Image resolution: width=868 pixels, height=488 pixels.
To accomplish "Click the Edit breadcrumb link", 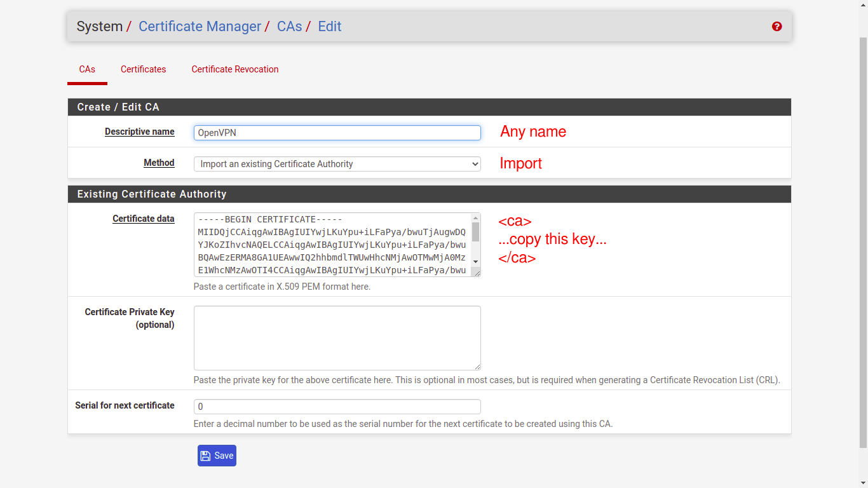I will pos(330,27).
